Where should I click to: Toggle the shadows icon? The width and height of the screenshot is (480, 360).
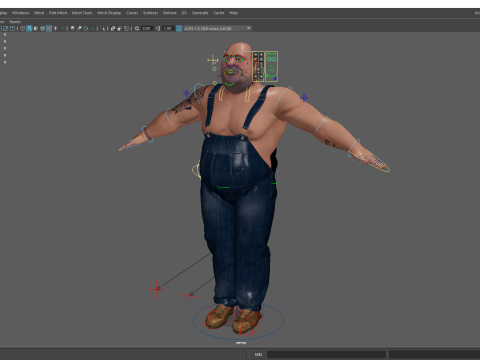click(x=62, y=28)
